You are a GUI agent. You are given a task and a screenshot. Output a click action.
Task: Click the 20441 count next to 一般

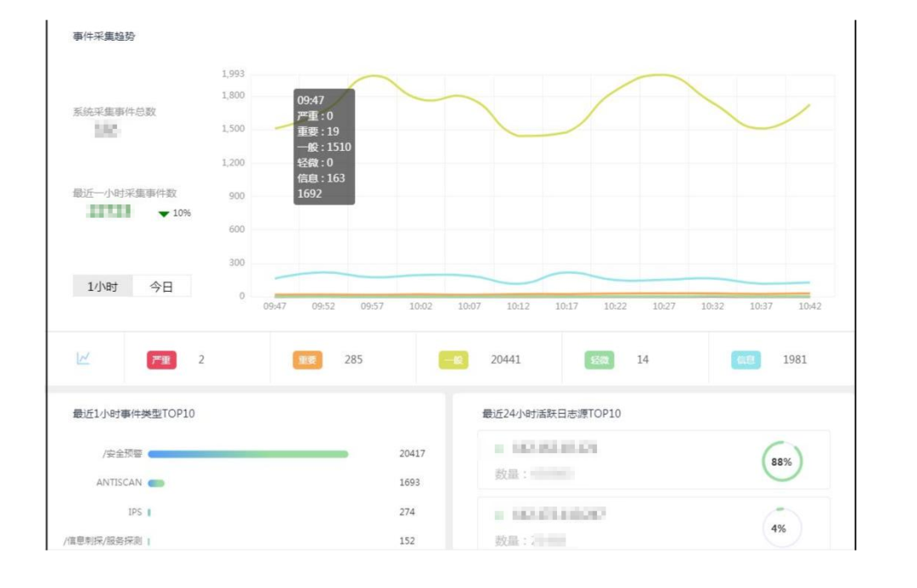[x=506, y=360]
